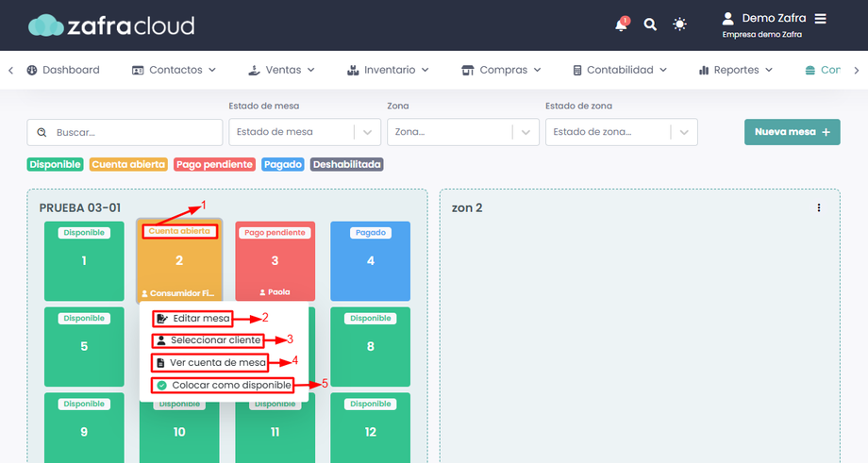Expand the Contabilidad menu
The image size is (868, 463).
point(620,70)
